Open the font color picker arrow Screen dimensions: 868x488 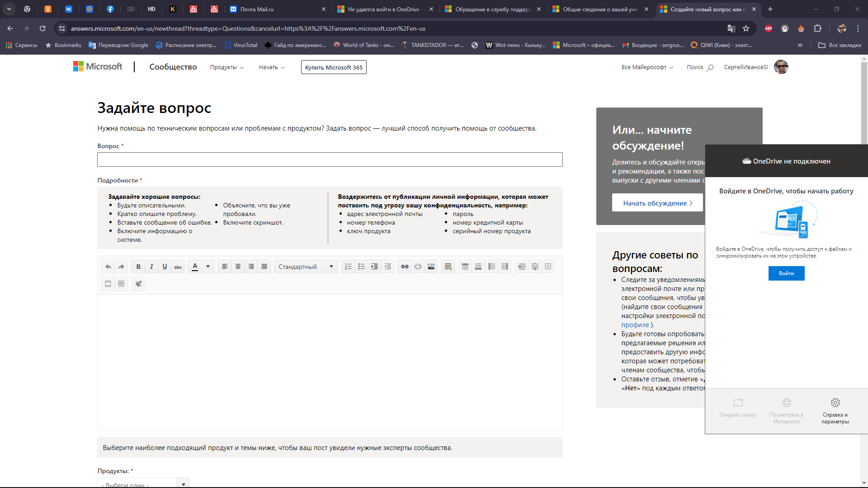tap(208, 267)
